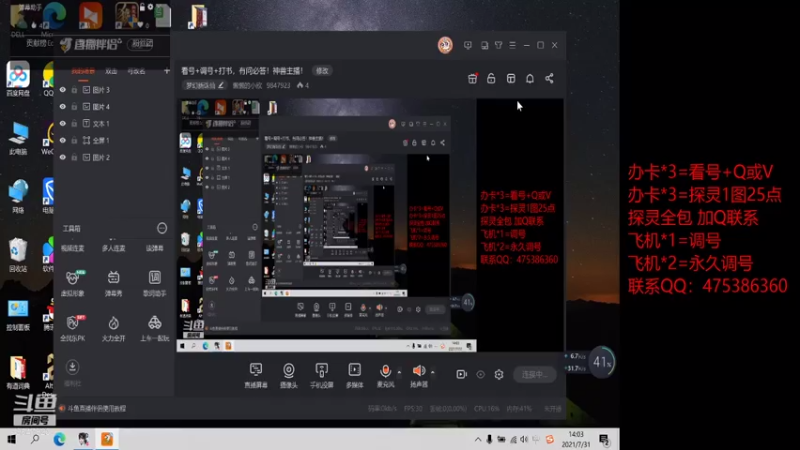Mute the 扬声器 speaker
The image size is (800, 450).
click(x=418, y=371)
